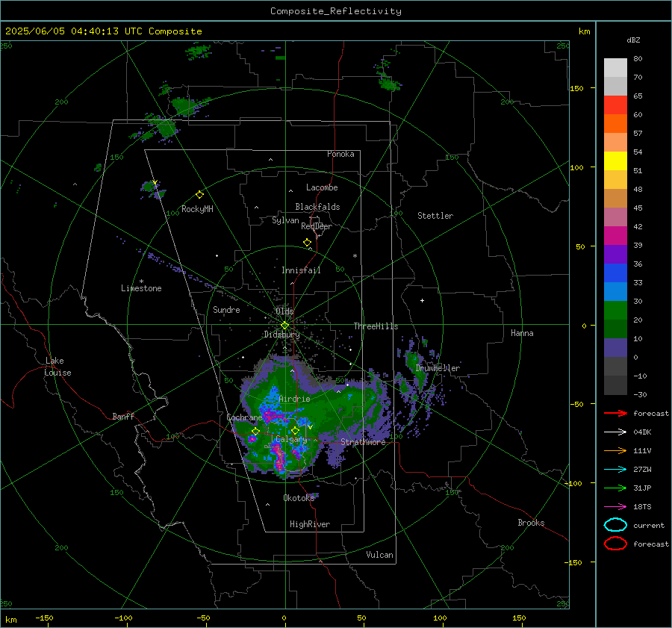The height and width of the screenshot is (628, 672).
Task: Click the green 31JP arrow legend icon
Action: point(615,488)
